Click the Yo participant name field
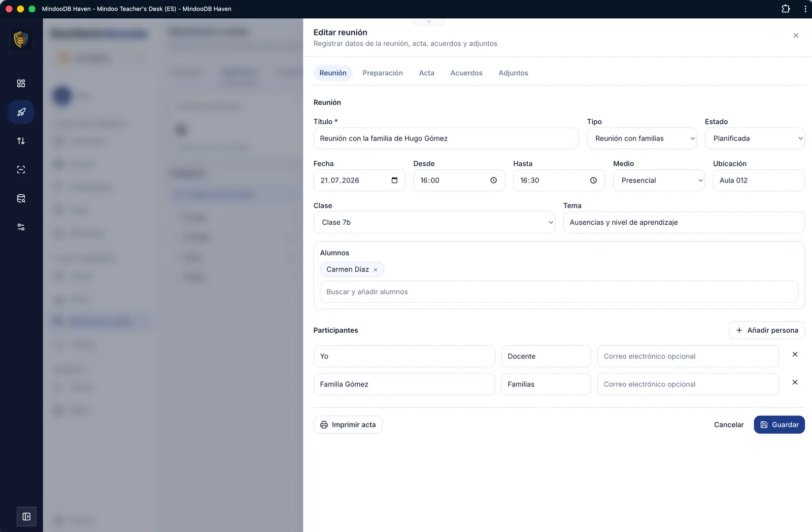 404,357
